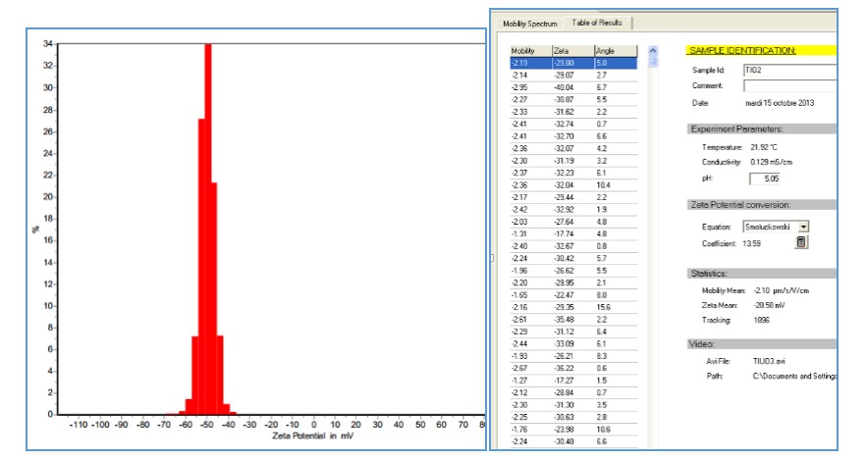Click the Mobility column header
The height and width of the screenshot is (461, 868).
click(x=529, y=50)
